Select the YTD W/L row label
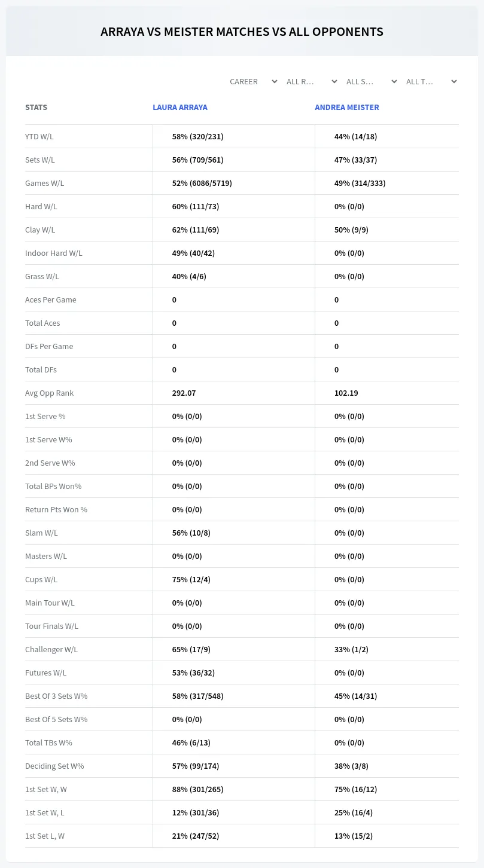The width and height of the screenshot is (484, 868). pos(39,136)
